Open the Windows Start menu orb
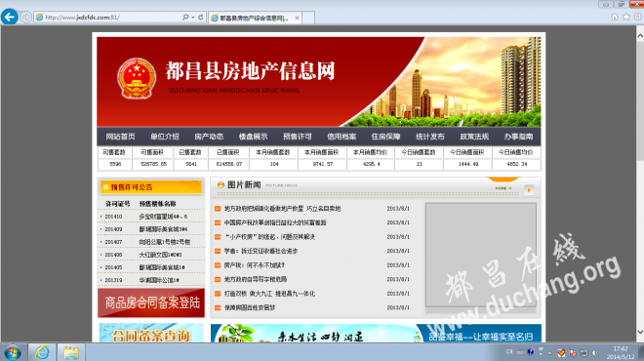The width and height of the screenshot is (644, 361). (13, 353)
